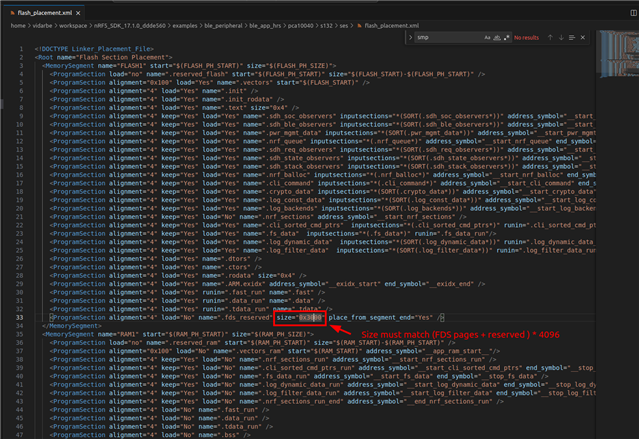Open the 'examples' breadcrumb dropdown
Viewport: 639px width, 439px height.
point(188,25)
